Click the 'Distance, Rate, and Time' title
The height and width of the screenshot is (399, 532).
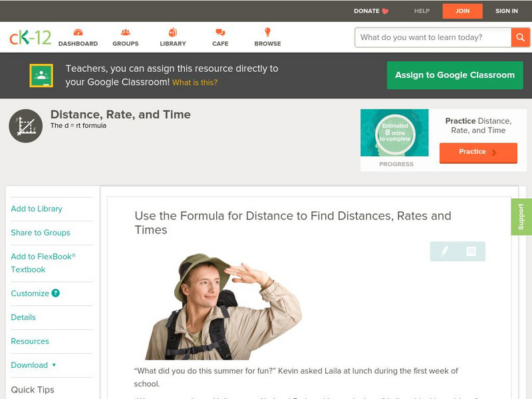click(120, 114)
